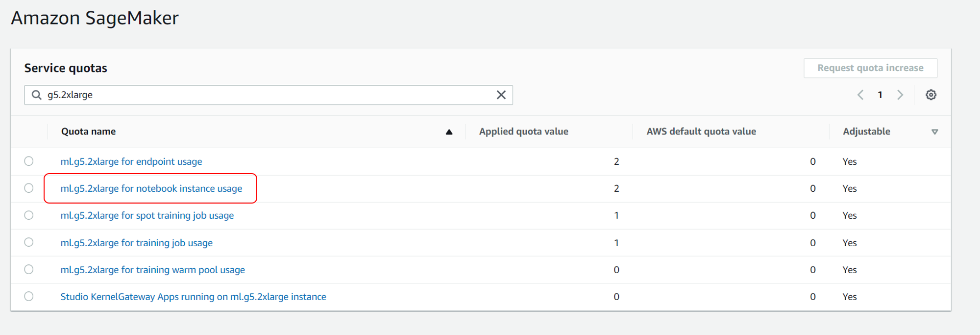Click applied value 2 for endpoint usage

click(616, 161)
